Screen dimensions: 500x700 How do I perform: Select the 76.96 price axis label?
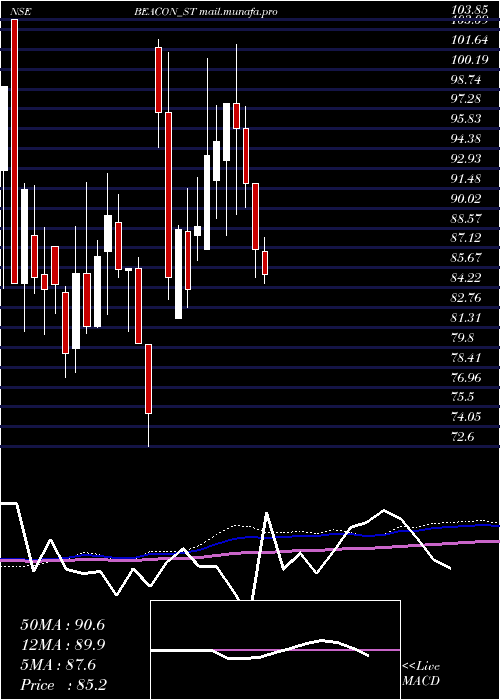tap(467, 377)
